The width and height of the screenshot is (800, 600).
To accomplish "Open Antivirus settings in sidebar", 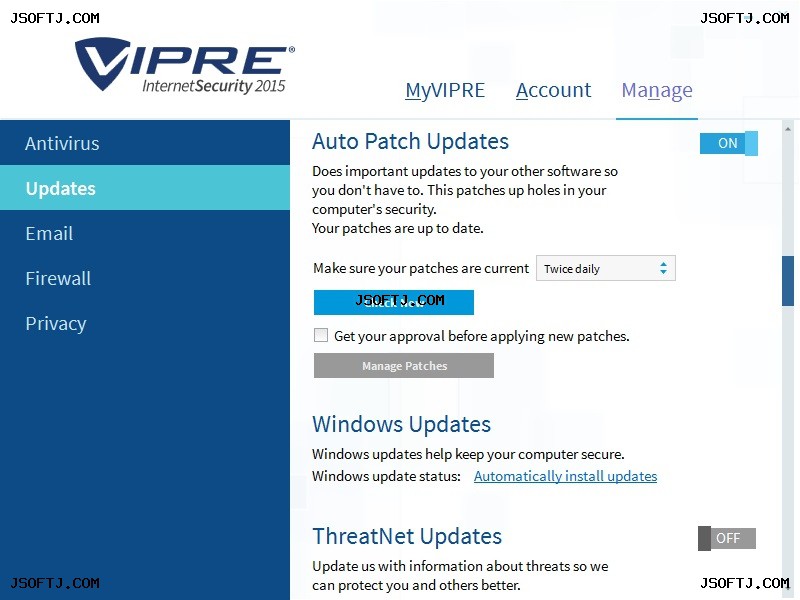I will tap(145, 143).
